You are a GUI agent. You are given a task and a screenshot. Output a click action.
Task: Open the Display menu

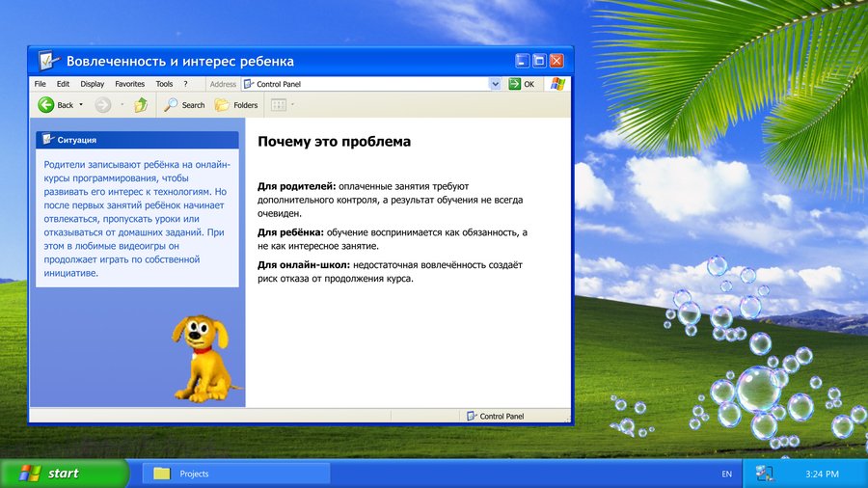click(x=92, y=84)
